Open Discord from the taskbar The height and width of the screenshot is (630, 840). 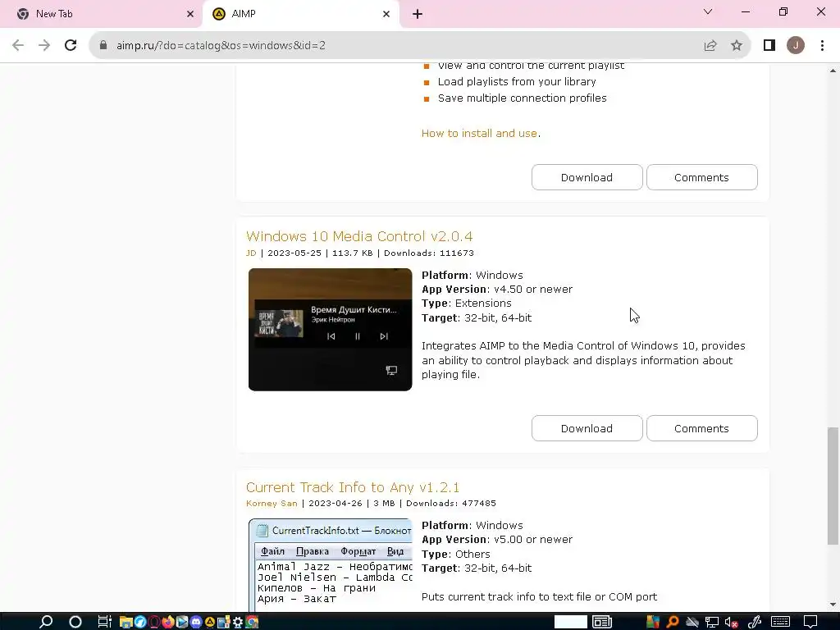[x=195, y=622]
